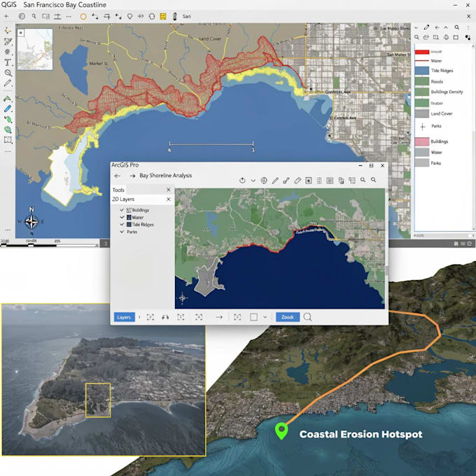Click the yellow rectangle on the aerial photo
Viewport: 476px width, 476px height.
click(x=98, y=400)
